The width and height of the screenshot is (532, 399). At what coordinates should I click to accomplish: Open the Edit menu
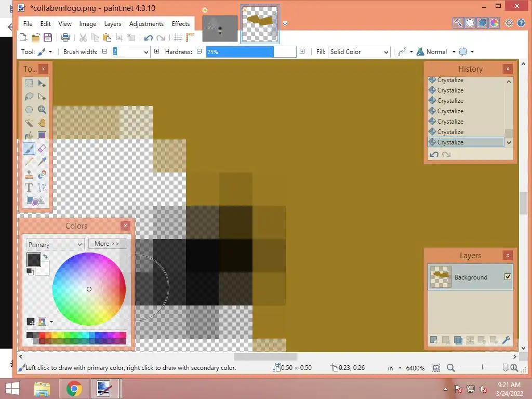46,24
